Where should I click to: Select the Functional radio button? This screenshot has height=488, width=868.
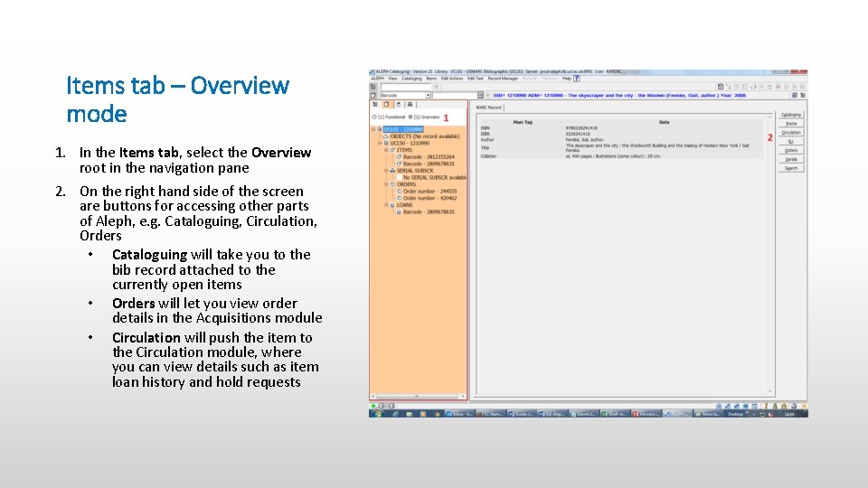374,117
